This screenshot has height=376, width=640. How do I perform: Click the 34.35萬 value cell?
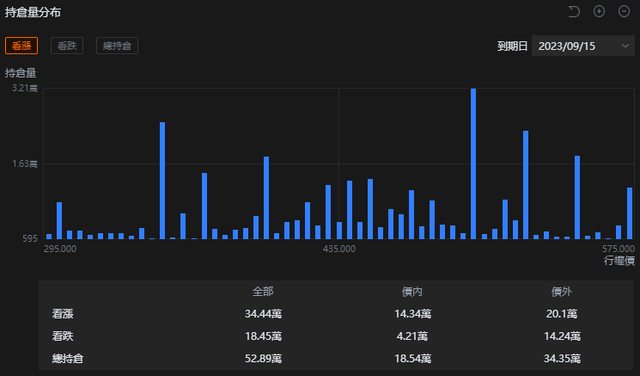(x=562, y=358)
